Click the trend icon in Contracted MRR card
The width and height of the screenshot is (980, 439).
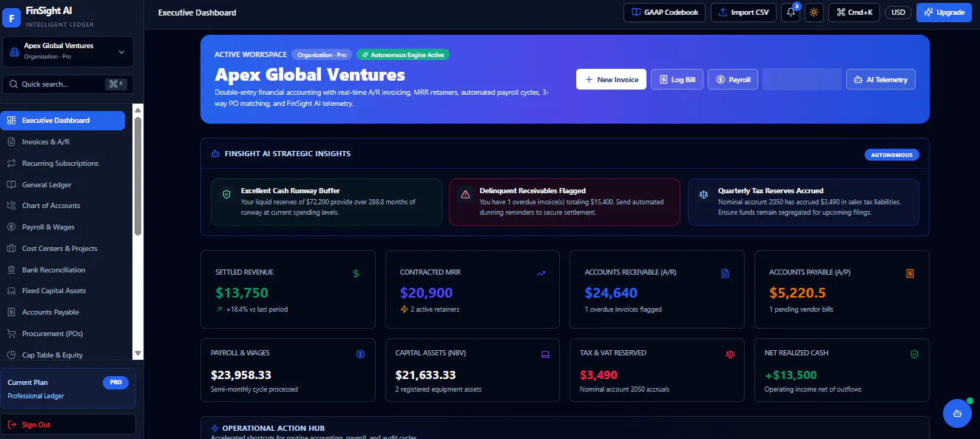(x=541, y=273)
